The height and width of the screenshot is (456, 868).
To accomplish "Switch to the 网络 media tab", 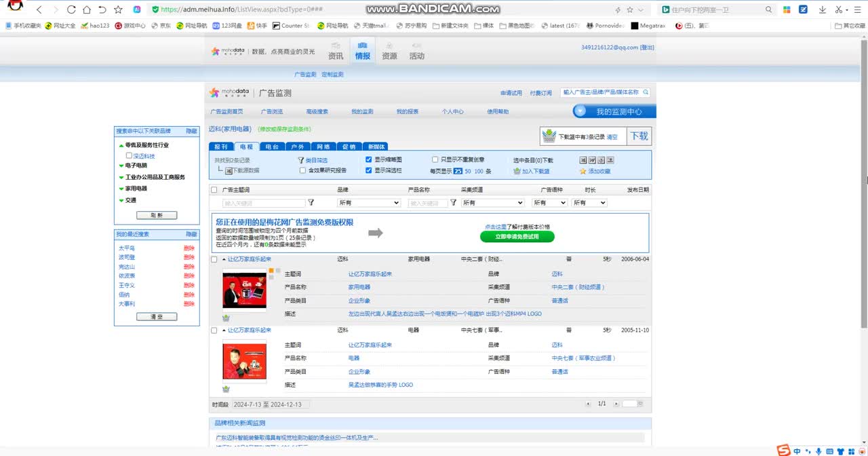I will click(323, 147).
